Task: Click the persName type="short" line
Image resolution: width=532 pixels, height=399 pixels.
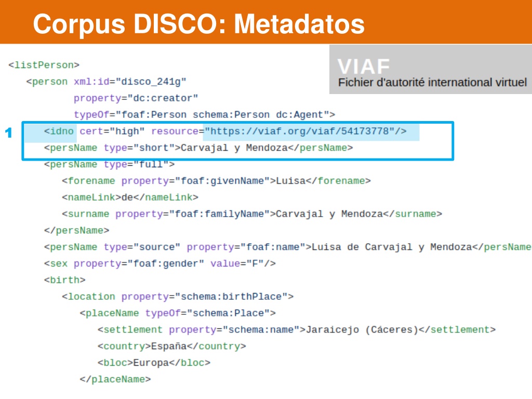Action: point(198,148)
